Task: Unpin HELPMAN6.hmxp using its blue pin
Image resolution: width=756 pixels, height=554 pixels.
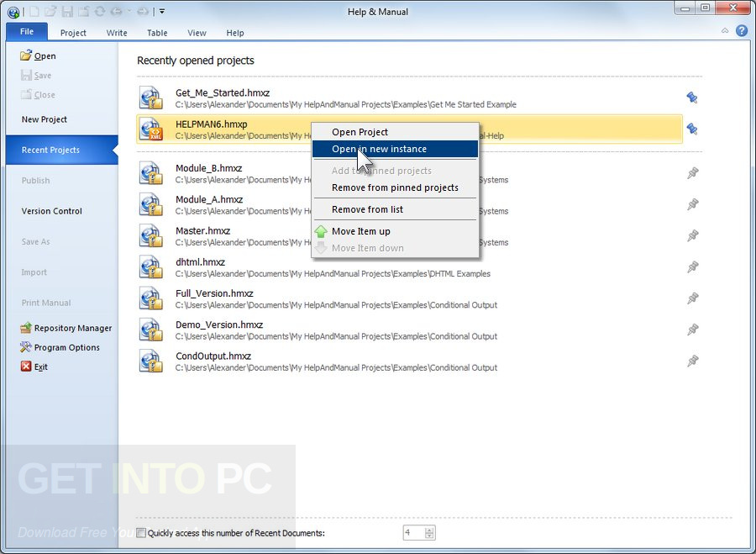Action: pos(692,129)
